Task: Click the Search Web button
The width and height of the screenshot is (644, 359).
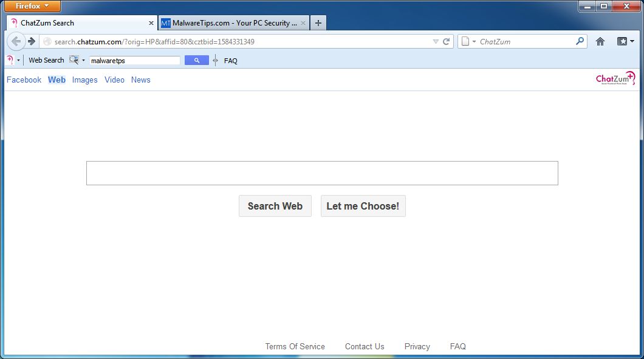Action: (275, 206)
